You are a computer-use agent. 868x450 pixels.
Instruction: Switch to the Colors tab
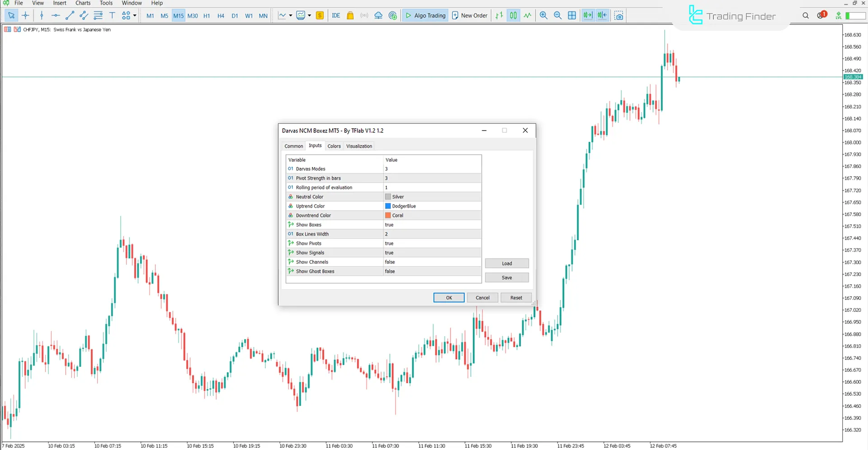click(334, 145)
